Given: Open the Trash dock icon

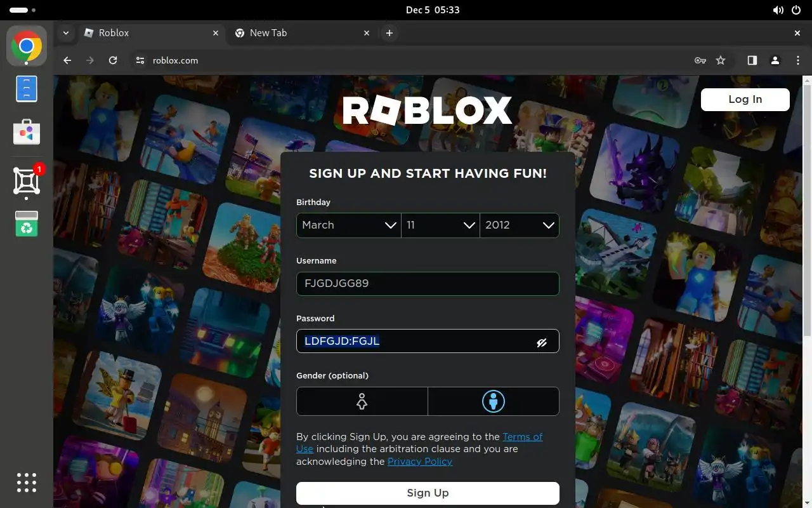Looking at the screenshot, I should pos(27,224).
